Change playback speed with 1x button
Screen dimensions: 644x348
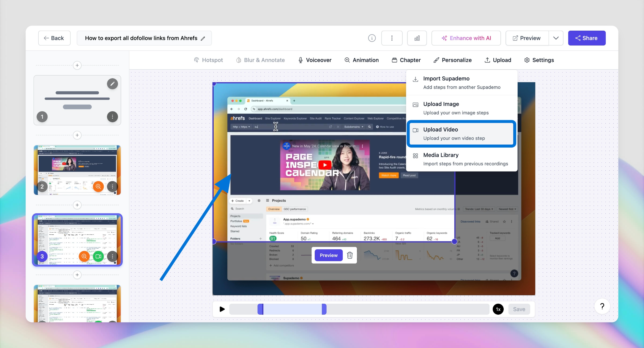[x=498, y=309]
